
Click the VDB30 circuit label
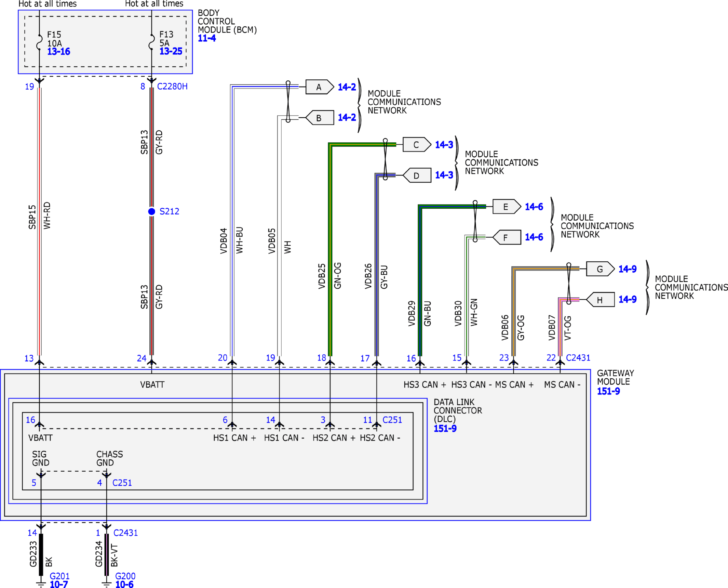pyautogui.click(x=458, y=314)
